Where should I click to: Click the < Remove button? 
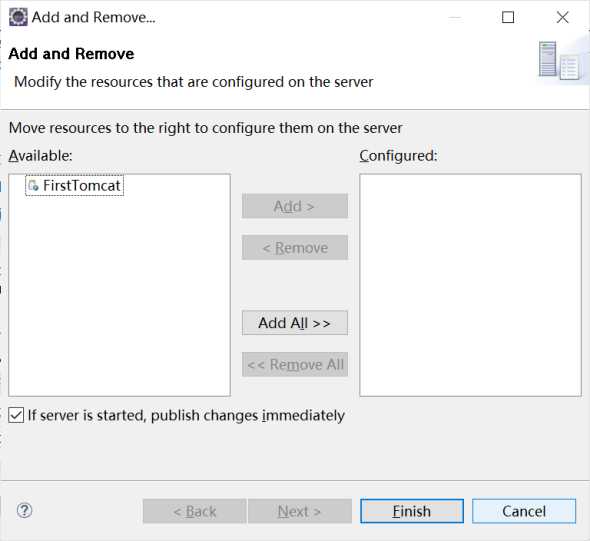point(295,247)
